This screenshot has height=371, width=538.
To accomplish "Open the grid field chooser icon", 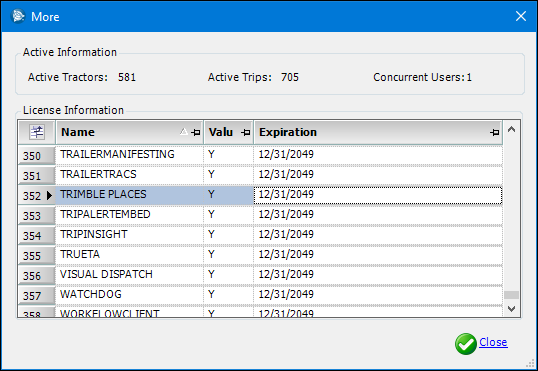I will 37,132.
